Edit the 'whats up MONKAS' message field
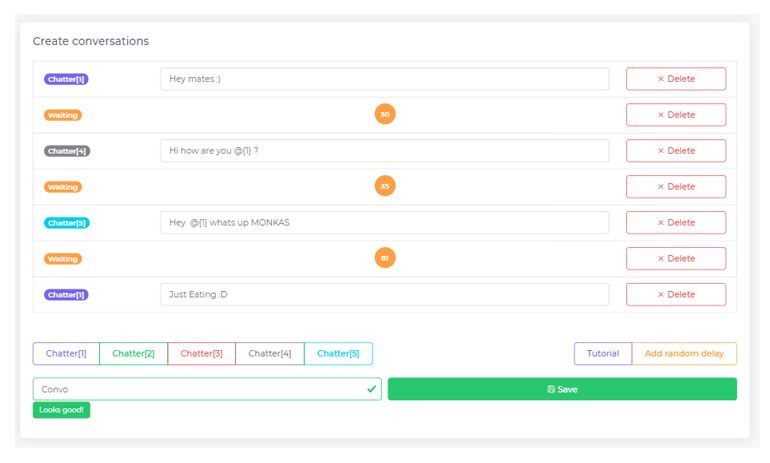 (385, 222)
